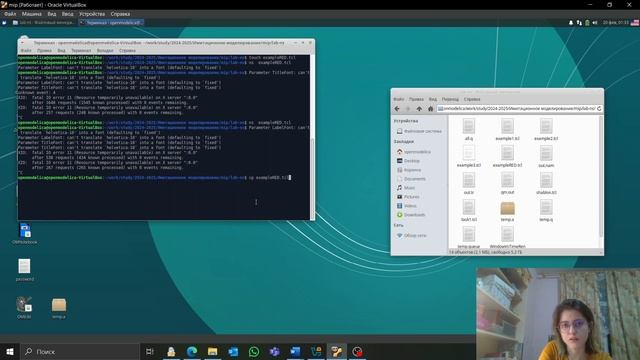The height and width of the screenshot is (360, 640).
Task: Open the Windows Start menu
Action: [x=10, y=351]
